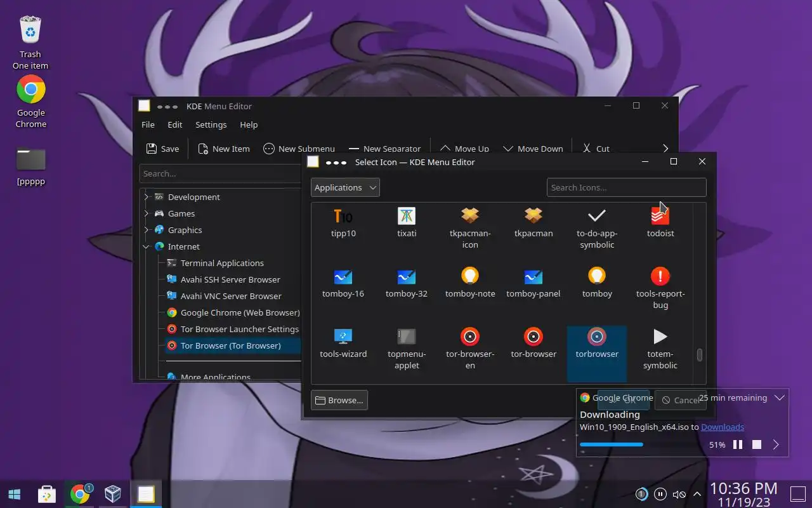Show download notification details arrow
This screenshot has width=812, height=508.
click(x=776, y=445)
